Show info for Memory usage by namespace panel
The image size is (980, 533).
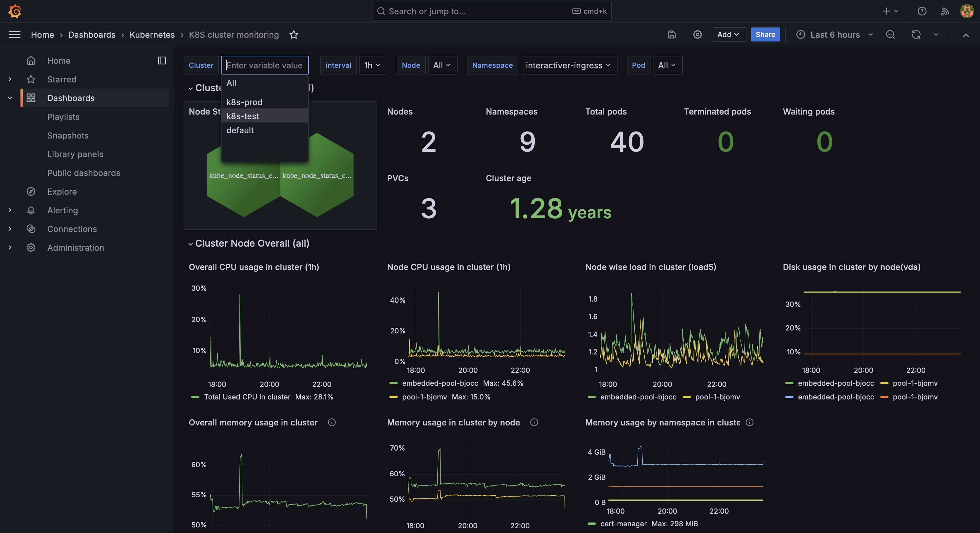pos(749,422)
